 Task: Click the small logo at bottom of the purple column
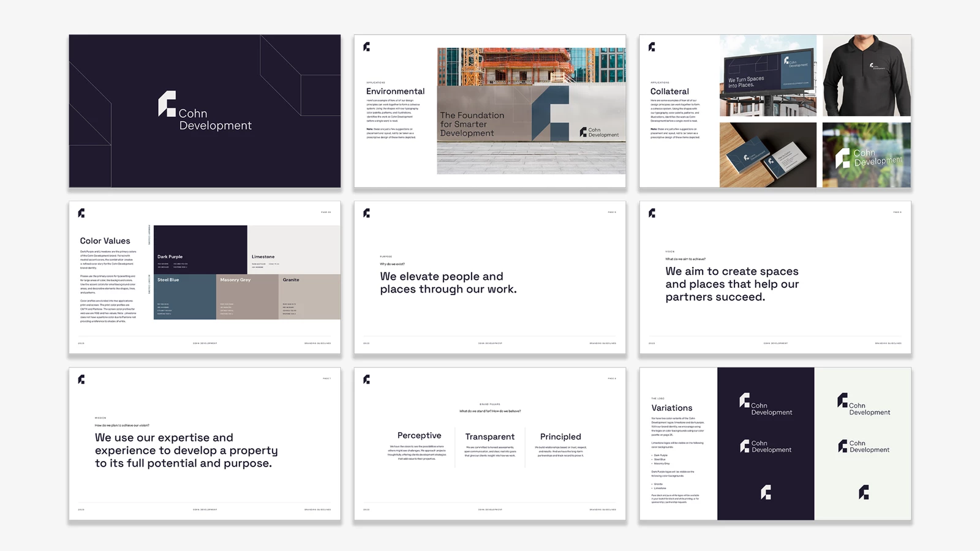[x=766, y=491]
